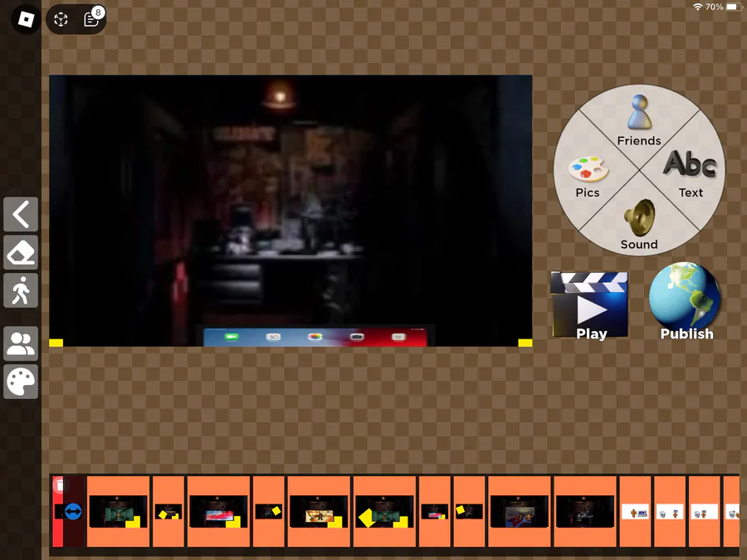
Task: Click the dark office preview canvas
Action: (x=290, y=211)
